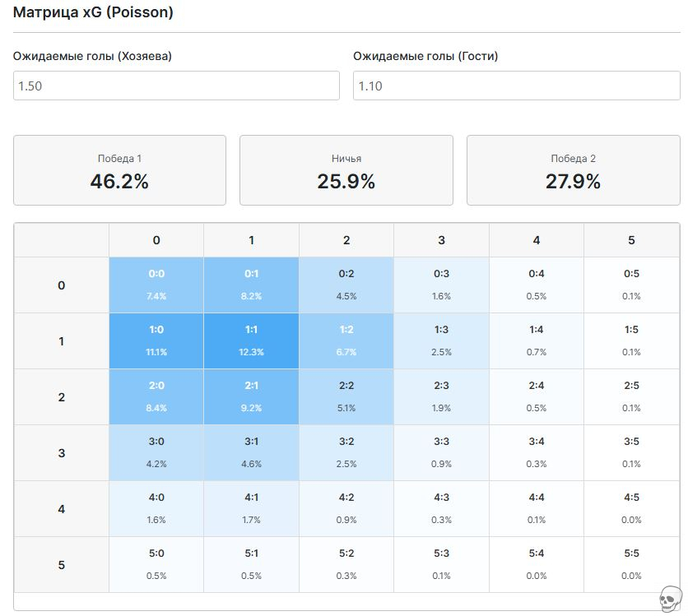The height and width of the screenshot is (616, 688).
Task: Pick the 1:0 score cell
Action: click(x=156, y=340)
